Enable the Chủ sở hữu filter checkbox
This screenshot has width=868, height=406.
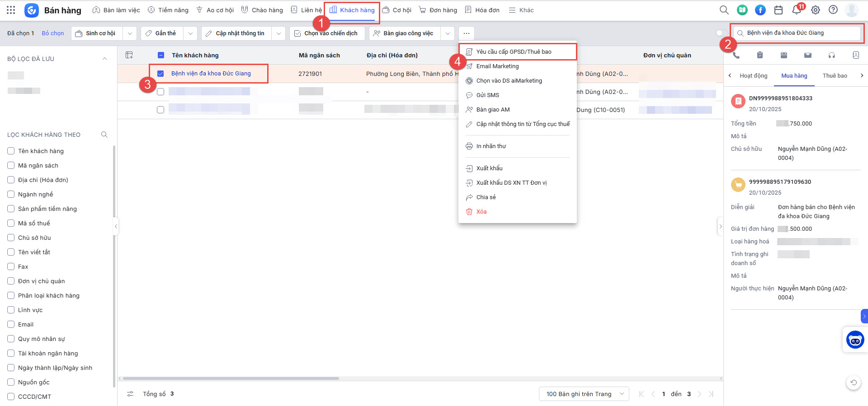tap(11, 238)
